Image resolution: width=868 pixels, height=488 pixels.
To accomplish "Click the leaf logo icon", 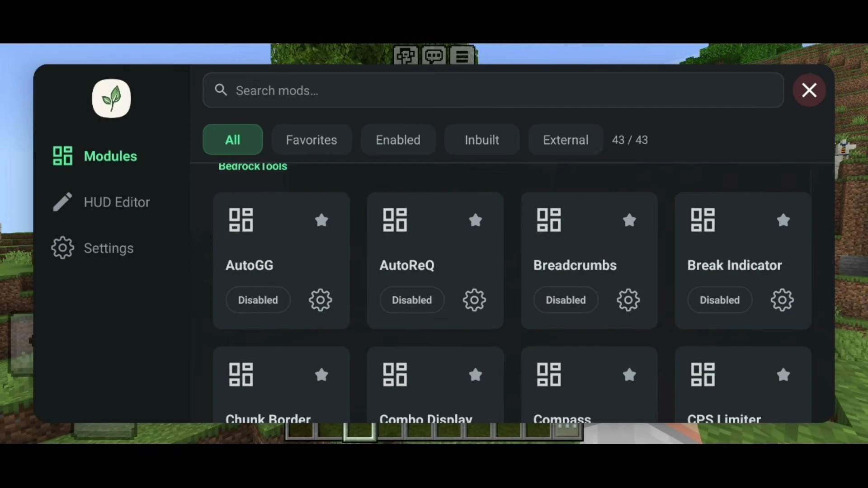I will [x=111, y=99].
